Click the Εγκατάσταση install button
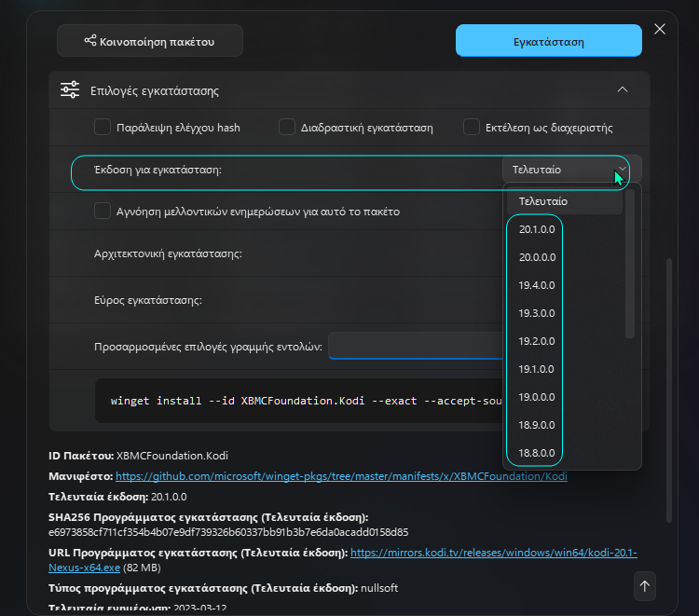The width and height of the screenshot is (699, 616). pos(548,41)
